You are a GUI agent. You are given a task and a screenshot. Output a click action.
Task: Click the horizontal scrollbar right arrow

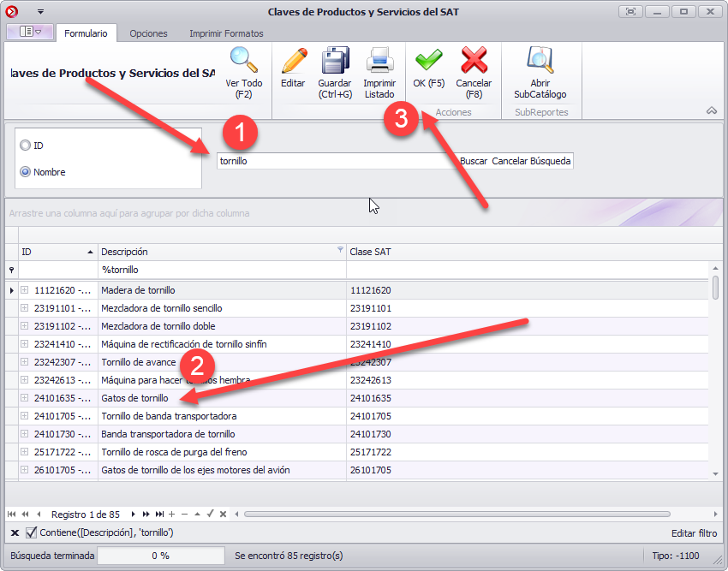715,514
